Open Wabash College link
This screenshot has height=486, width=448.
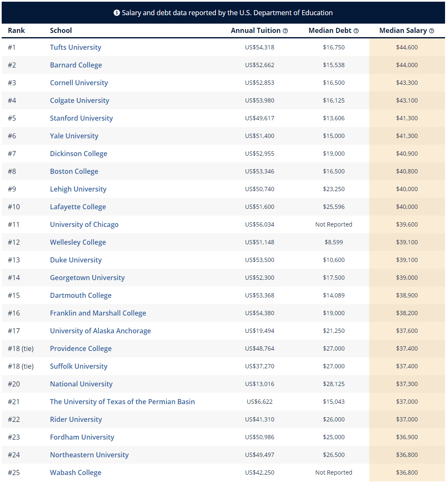[x=75, y=472]
